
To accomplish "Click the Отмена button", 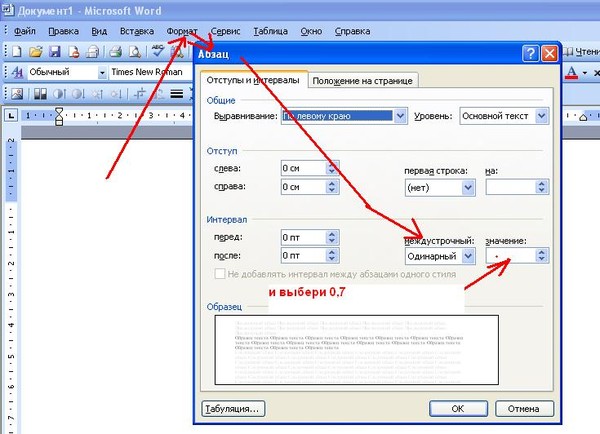I will point(524,408).
